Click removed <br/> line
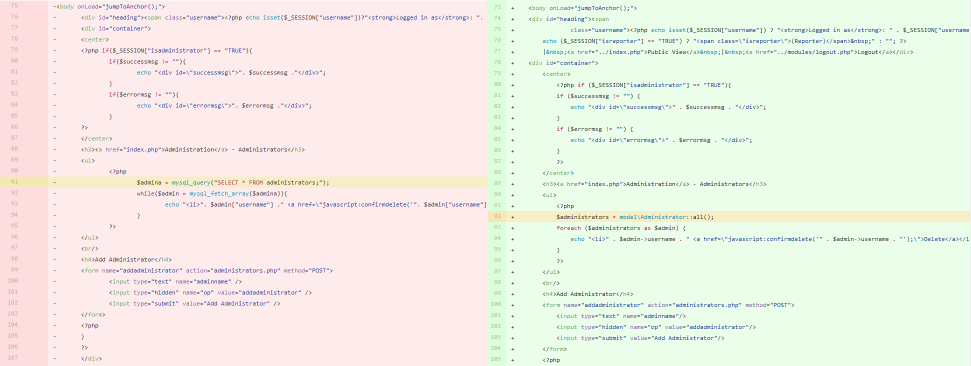 (x=89, y=248)
